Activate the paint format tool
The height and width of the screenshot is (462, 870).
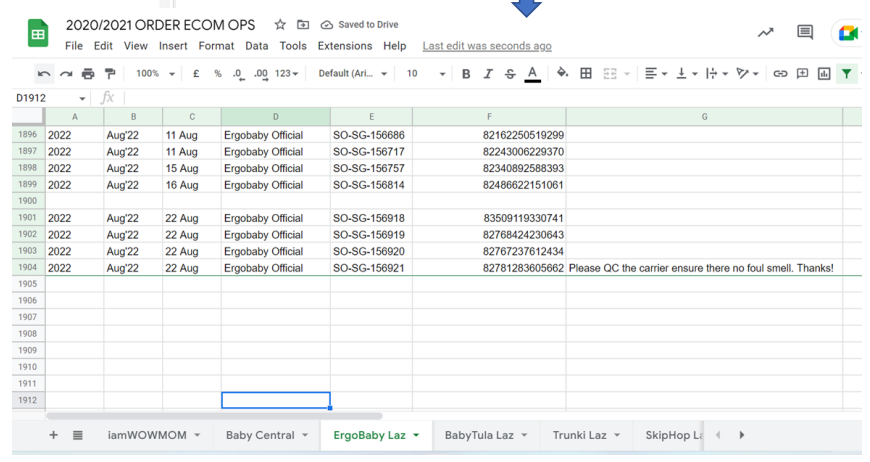coord(110,73)
